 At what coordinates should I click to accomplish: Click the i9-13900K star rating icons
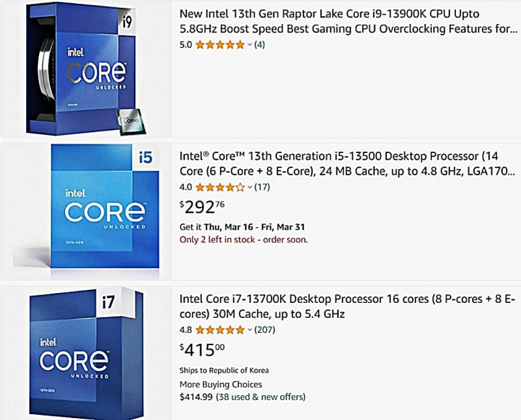point(219,45)
